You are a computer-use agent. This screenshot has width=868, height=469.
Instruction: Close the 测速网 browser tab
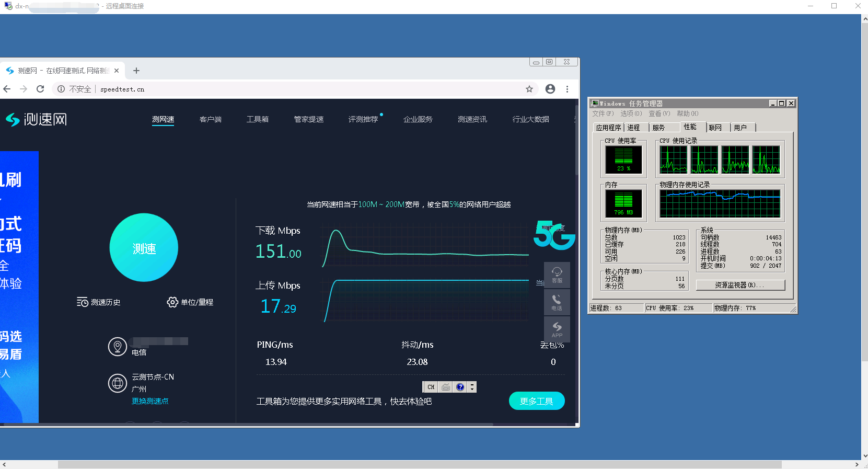click(x=117, y=71)
